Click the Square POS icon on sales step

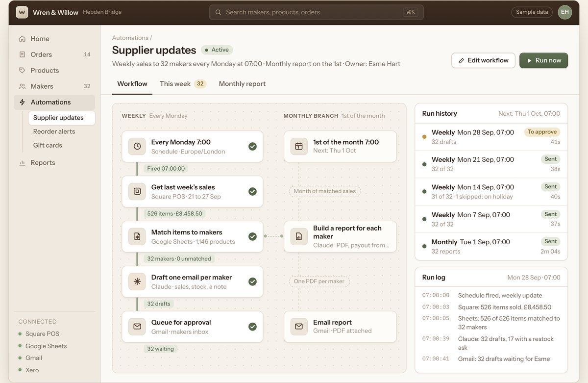[x=137, y=191]
